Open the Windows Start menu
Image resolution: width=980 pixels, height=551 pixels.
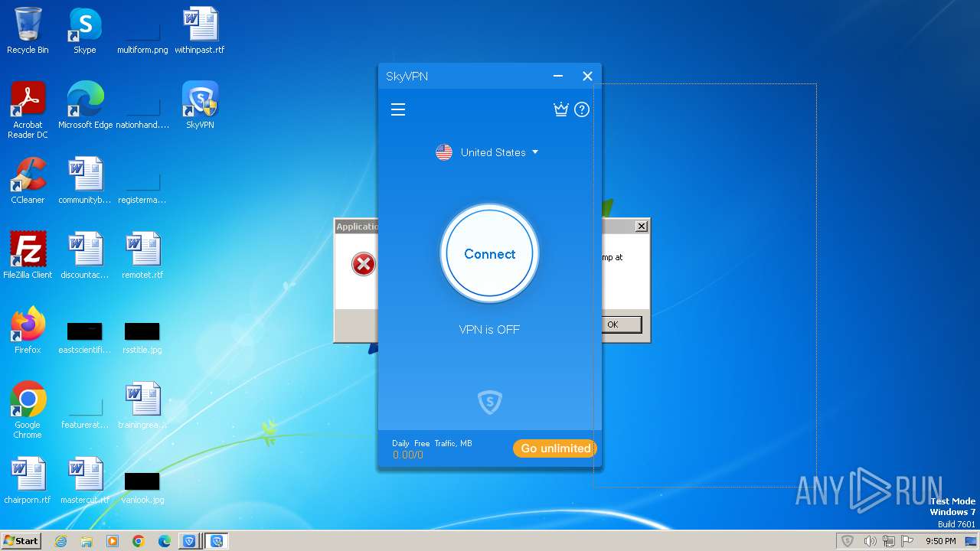click(21, 541)
